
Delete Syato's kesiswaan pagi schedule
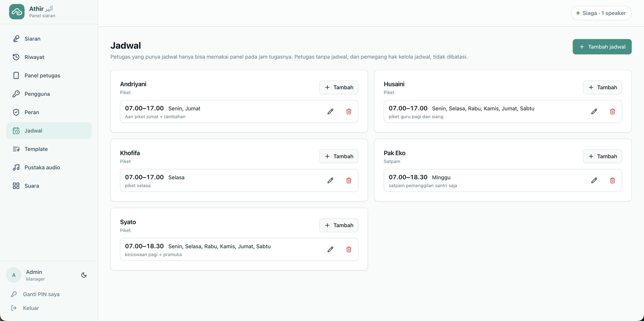point(349,249)
